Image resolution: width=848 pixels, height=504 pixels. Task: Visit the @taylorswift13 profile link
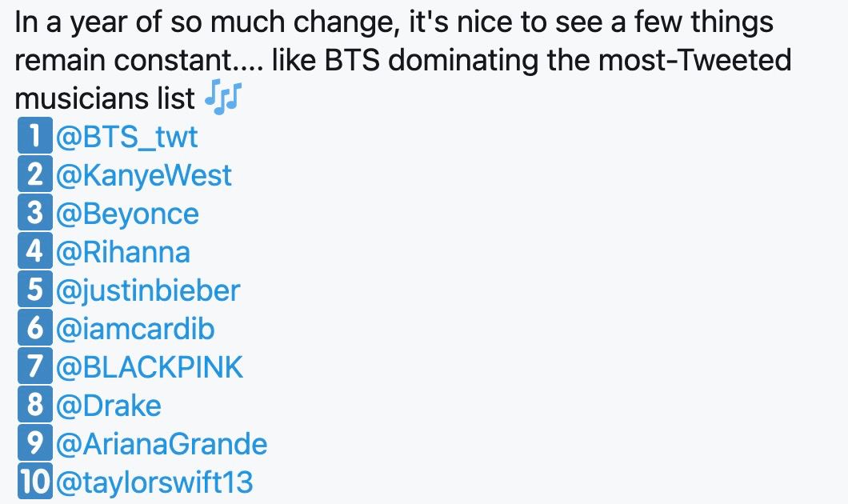pos(154,482)
